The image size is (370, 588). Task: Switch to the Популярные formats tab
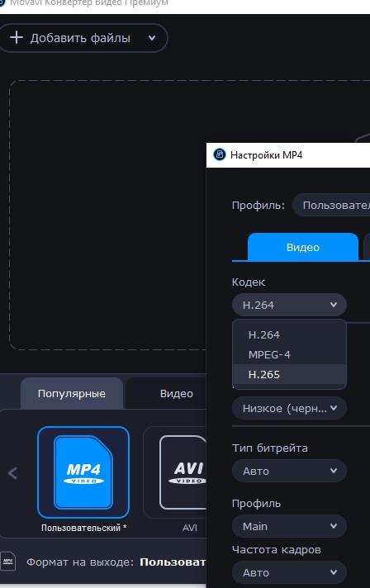(x=72, y=393)
